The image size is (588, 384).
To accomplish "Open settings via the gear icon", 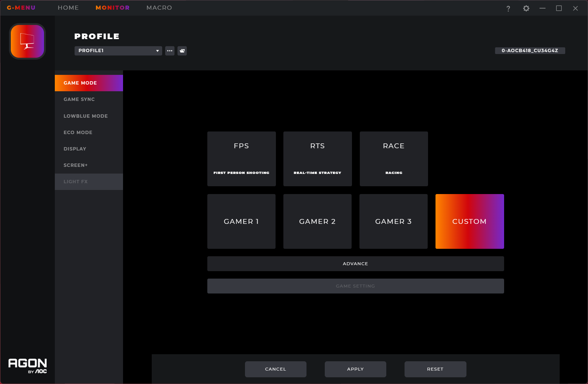I will (x=526, y=8).
